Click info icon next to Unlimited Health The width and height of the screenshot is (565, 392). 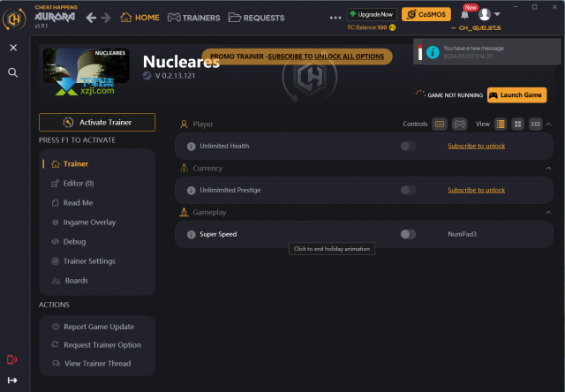[x=191, y=146]
